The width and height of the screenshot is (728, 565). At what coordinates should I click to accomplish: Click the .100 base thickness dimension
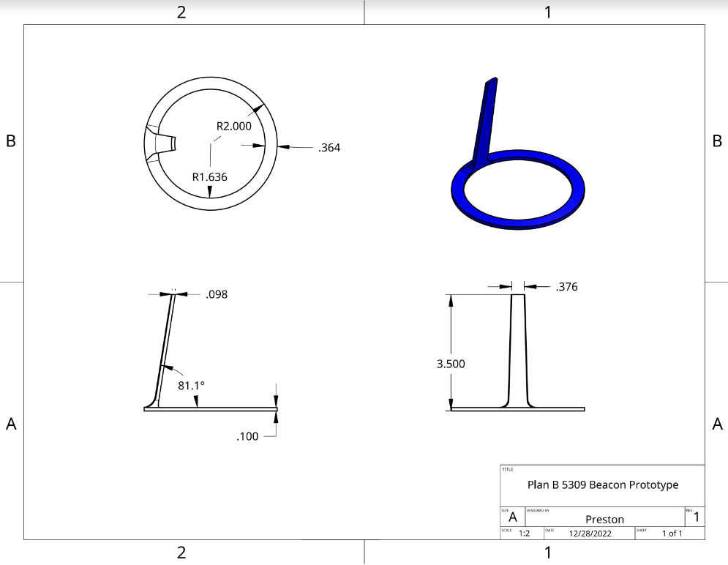pyautogui.click(x=247, y=436)
